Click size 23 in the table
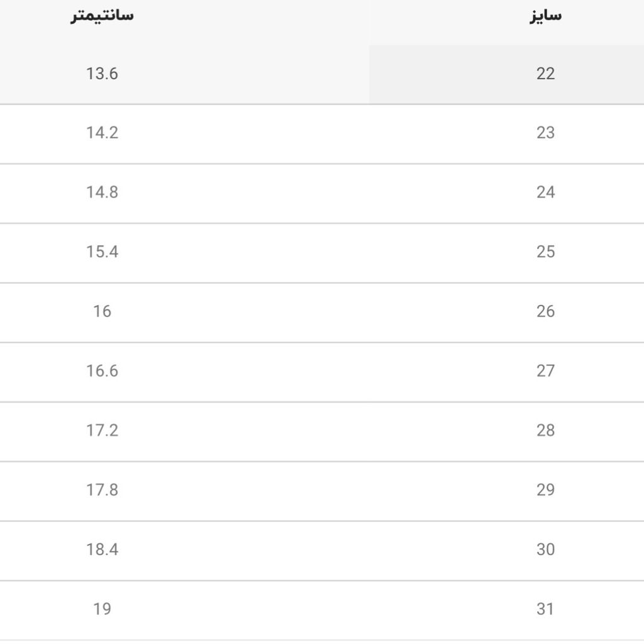 [545, 133]
